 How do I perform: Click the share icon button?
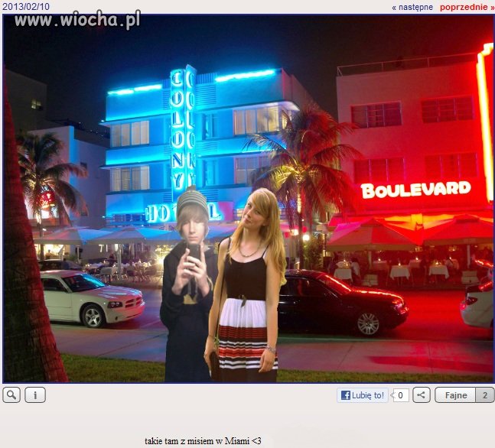pos(422,395)
